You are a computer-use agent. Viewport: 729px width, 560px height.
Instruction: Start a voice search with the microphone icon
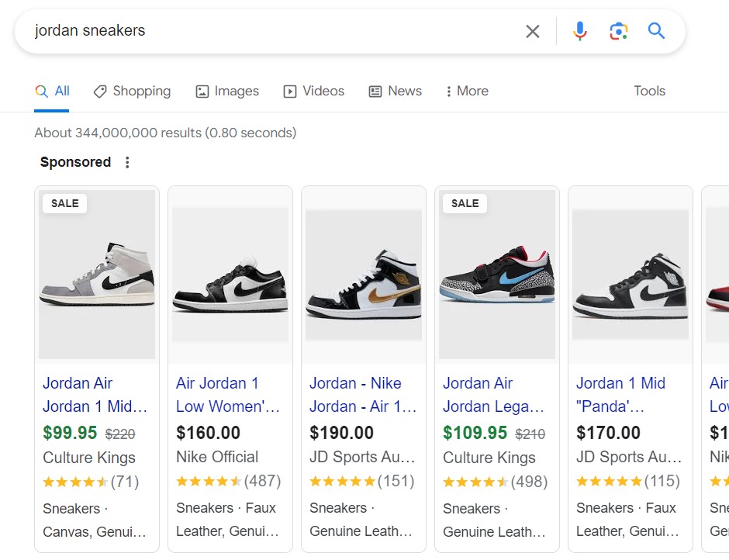[x=580, y=31]
